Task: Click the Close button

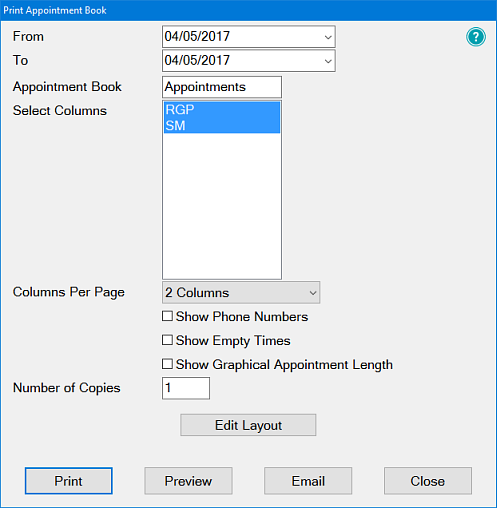Action: [428, 481]
